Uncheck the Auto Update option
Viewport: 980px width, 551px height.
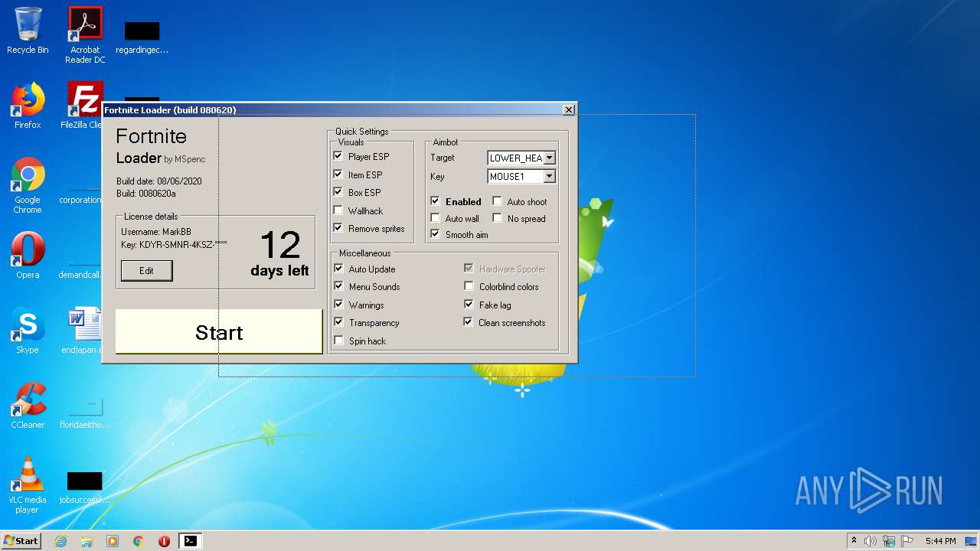[338, 269]
